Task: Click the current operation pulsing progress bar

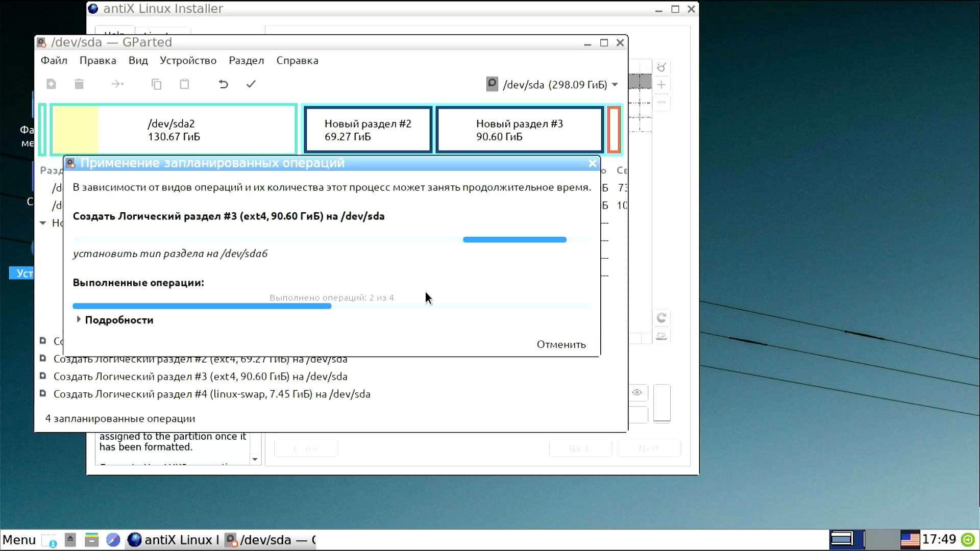Action: pyautogui.click(x=332, y=239)
